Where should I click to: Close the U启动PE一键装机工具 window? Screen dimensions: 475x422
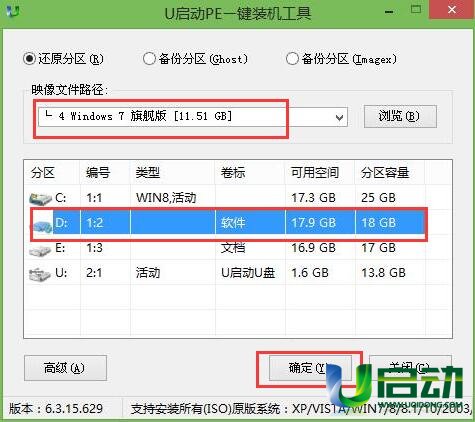[x=452, y=10]
